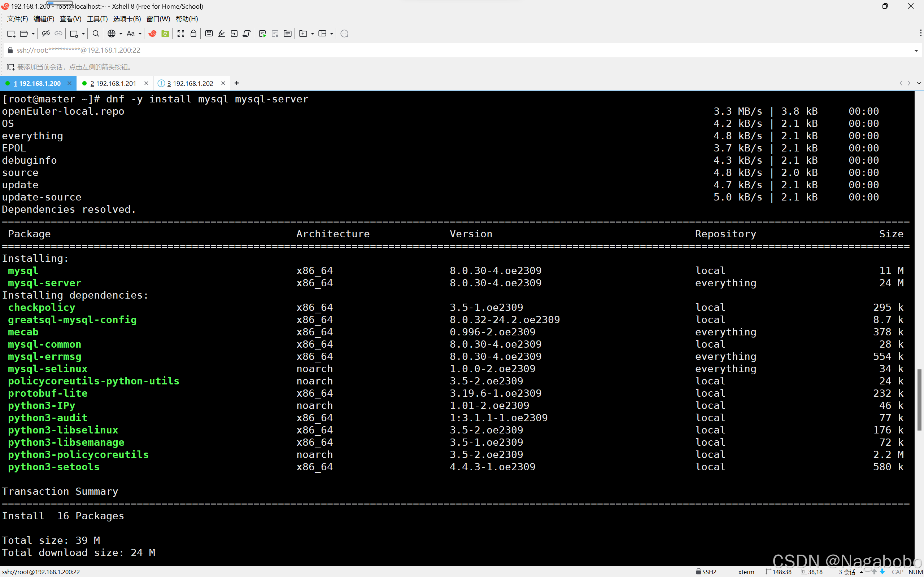Close the 192.168.1.202 tab

click(x=223, y=83)
